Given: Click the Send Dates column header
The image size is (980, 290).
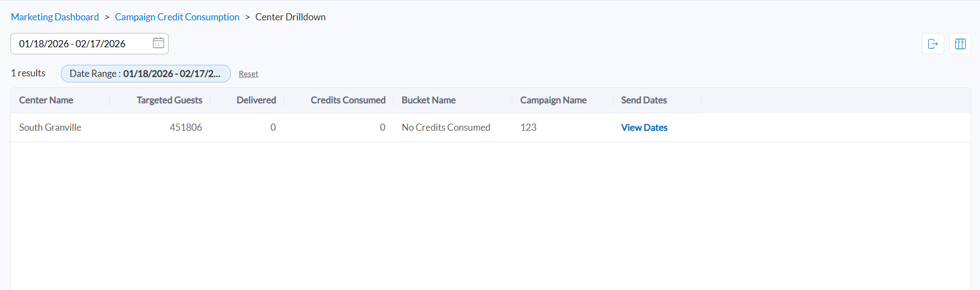Looking at the screenshot, I should 644,100.
